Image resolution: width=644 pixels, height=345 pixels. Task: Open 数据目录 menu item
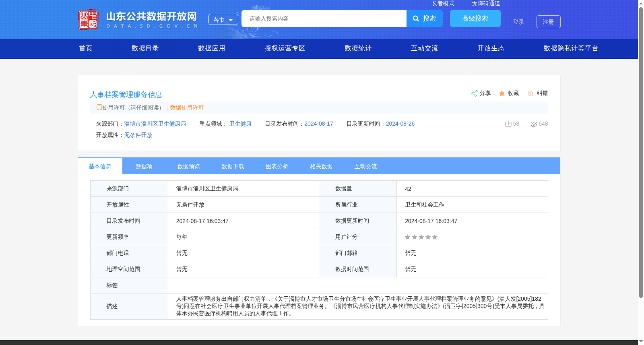click(145, 48)
